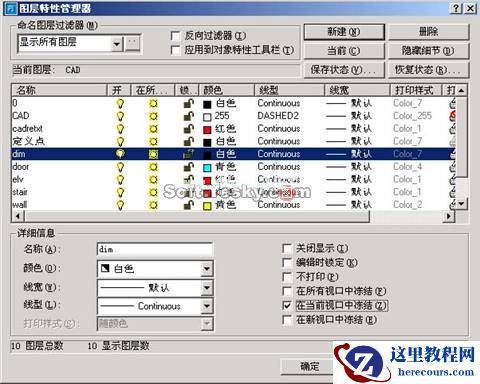Click the 隐藏细节 button

[x=428, y=51]
